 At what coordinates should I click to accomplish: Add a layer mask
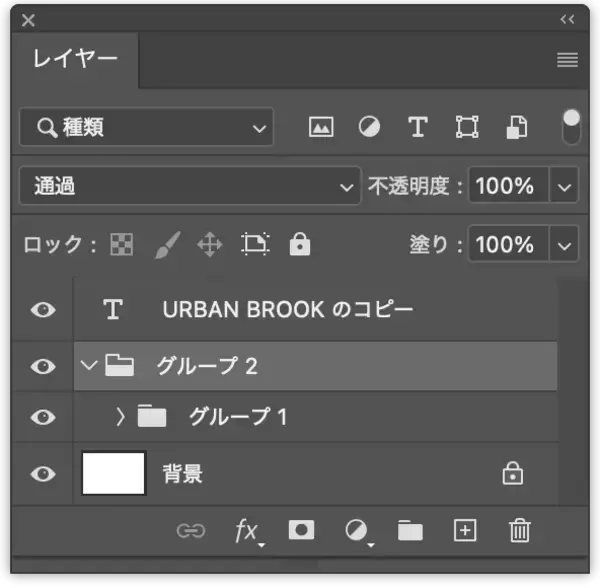(302, 530)
